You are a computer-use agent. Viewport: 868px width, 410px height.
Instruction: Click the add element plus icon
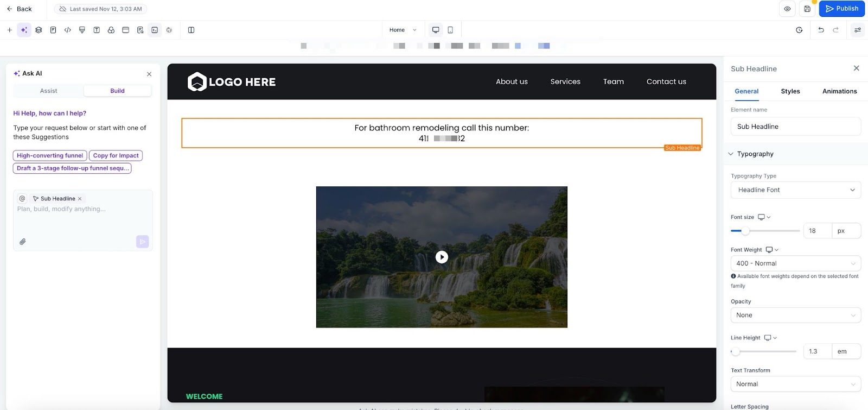9,30
